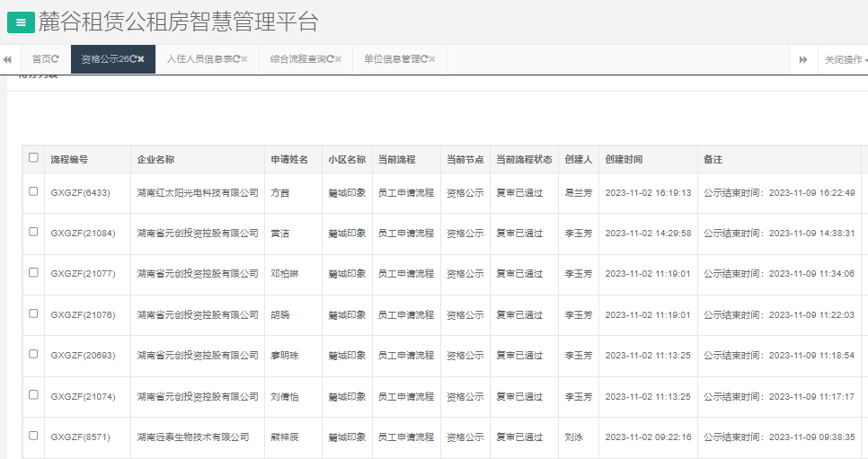Click the 当前流程状态 column header
This screenshot has width=868, height=459.
click(x=524, y=160)
